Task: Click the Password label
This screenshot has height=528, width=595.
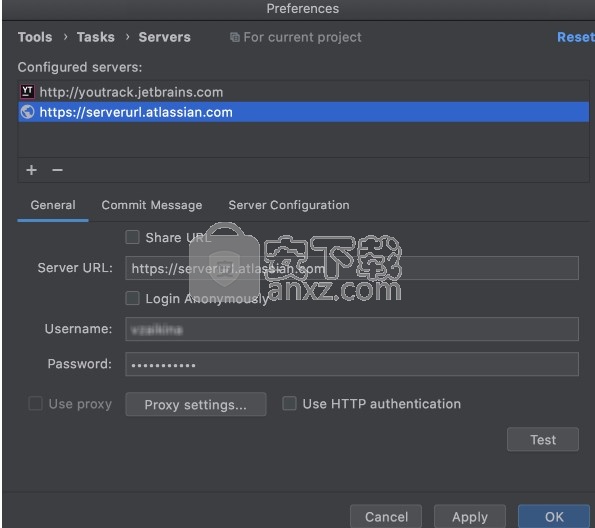Action: (79, 364)
